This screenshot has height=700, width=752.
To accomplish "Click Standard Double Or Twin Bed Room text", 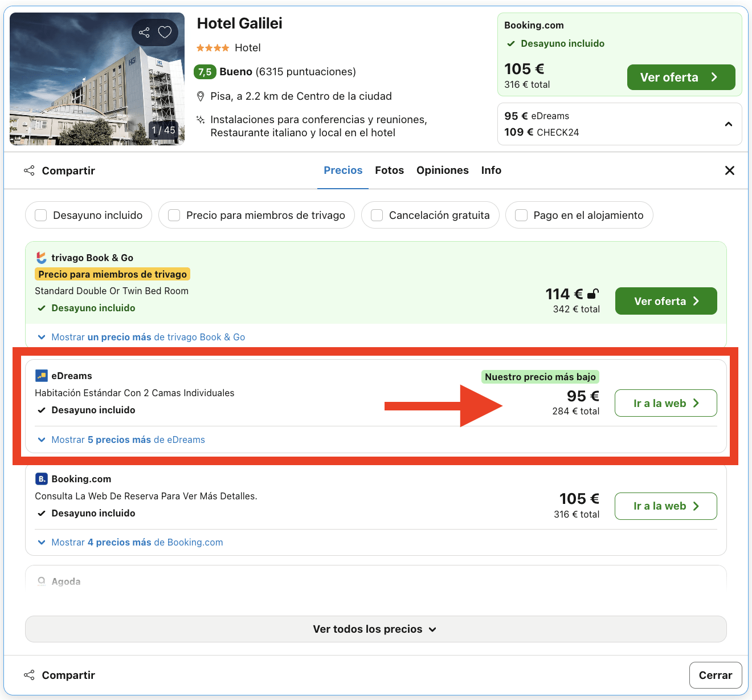I will click(x=112, y=291).
